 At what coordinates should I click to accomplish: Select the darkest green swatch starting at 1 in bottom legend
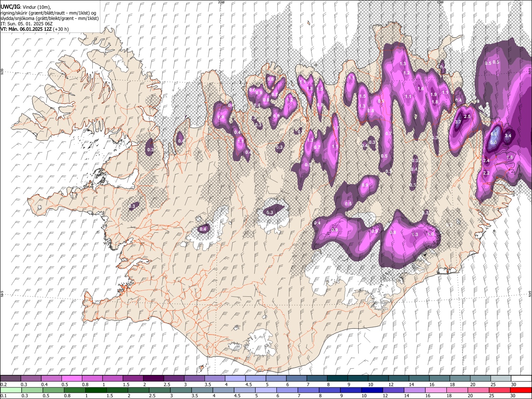pos(96,390)
